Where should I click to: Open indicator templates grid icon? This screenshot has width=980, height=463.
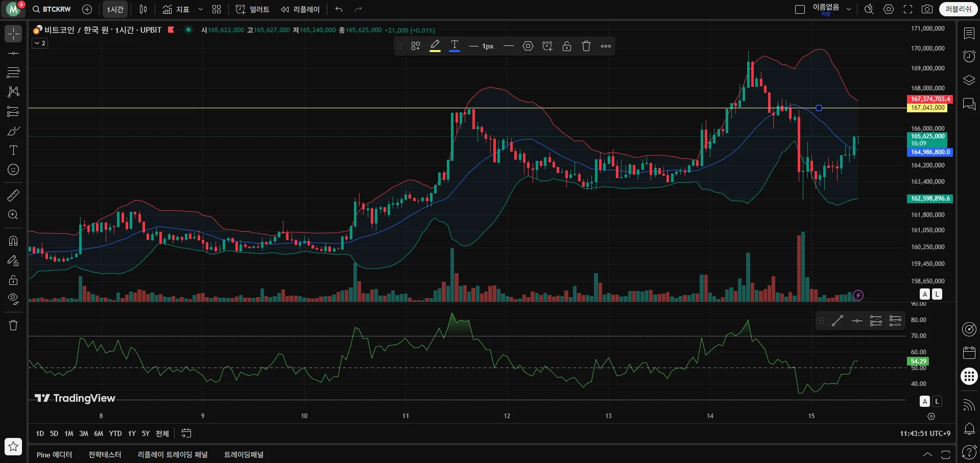217,9
